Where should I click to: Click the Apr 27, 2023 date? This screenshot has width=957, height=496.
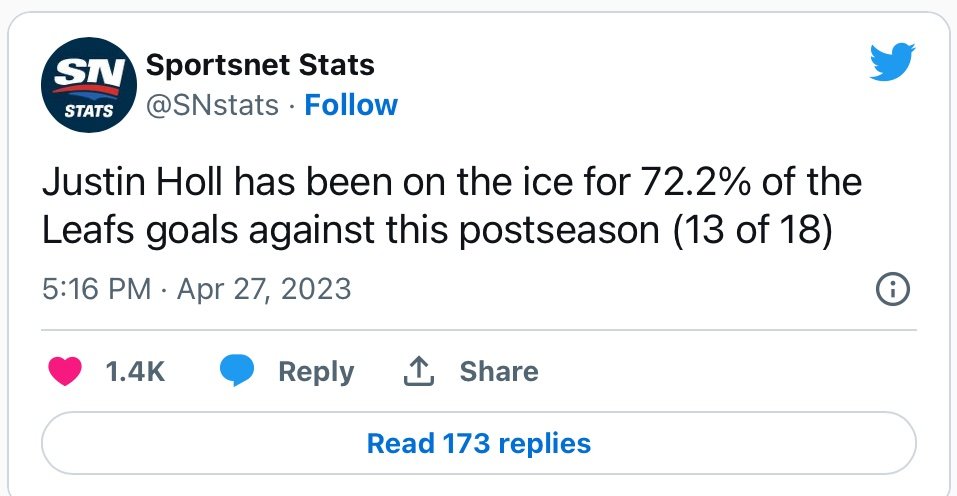[264, 289]
